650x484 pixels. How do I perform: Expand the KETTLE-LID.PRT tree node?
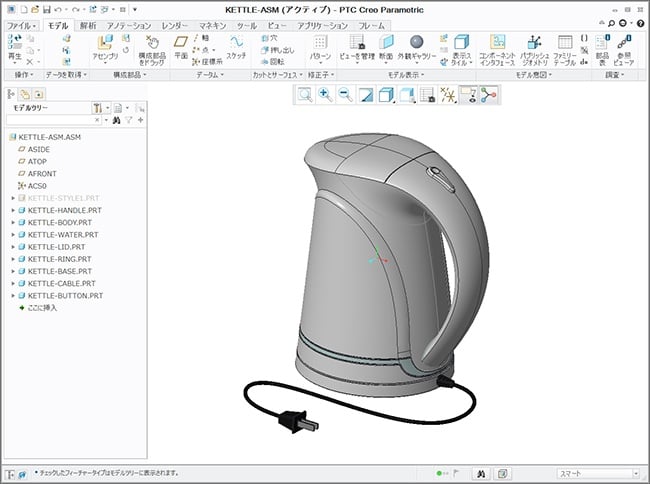point(13,246)
